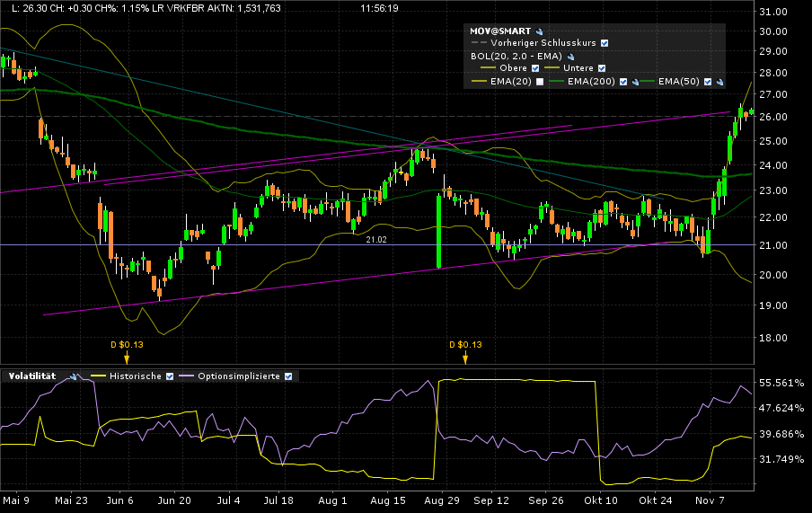Disable the EMA(200) line checkbox
Image resolution: width=812 pixels, height=513 pixels.
pyautogui.click(x=622, y=82)
